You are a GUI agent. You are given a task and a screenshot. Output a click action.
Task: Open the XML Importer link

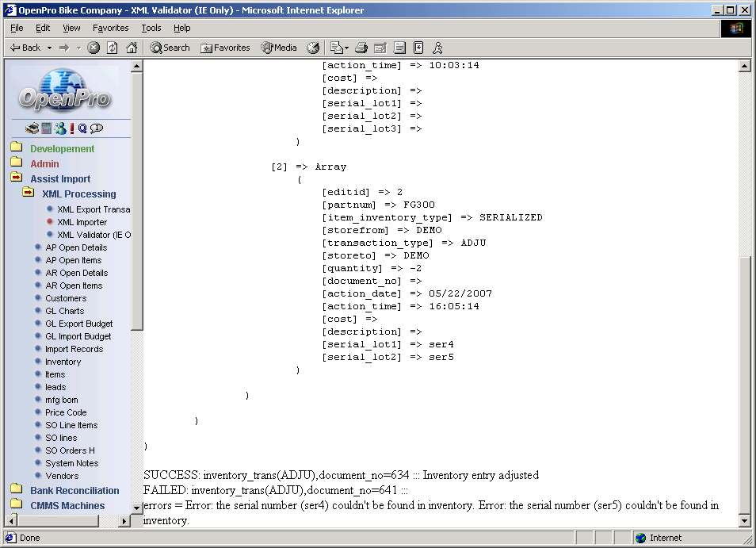point(82,222)
